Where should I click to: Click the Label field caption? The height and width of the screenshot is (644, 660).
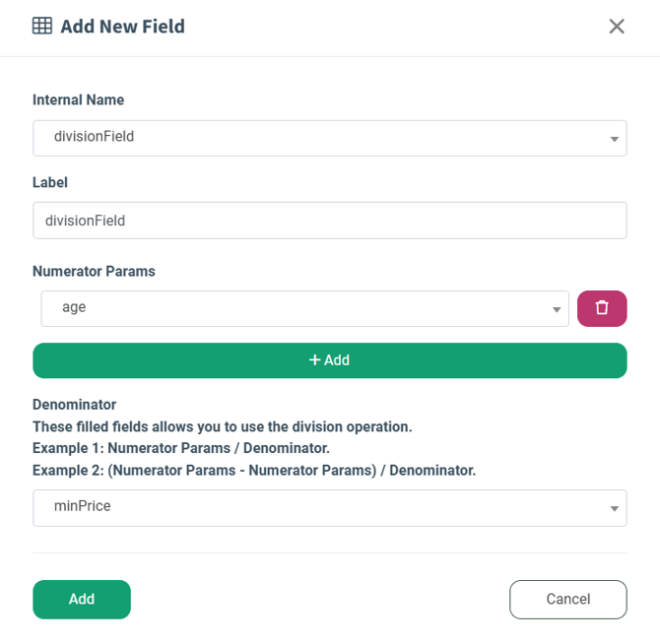pos(50,182)
